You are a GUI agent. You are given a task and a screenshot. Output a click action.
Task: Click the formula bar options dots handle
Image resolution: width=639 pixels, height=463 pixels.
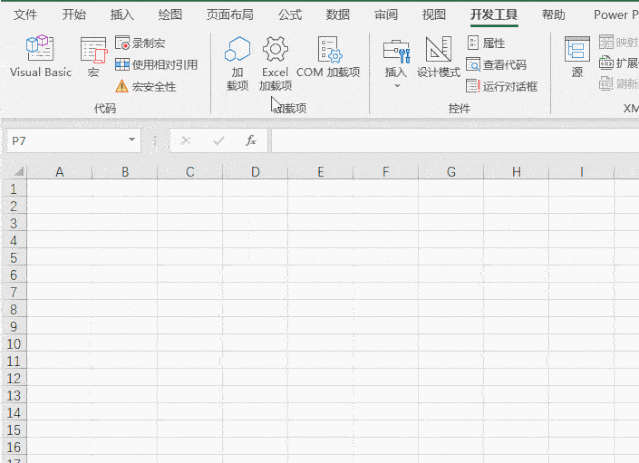point(155,141)
